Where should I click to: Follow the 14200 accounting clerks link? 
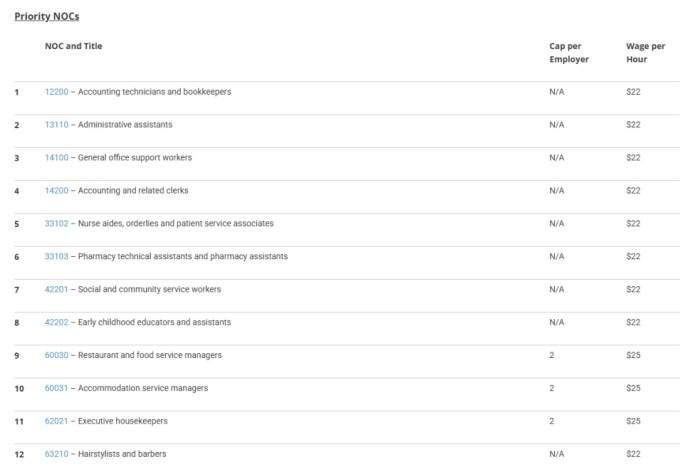[x=56, y=191]
